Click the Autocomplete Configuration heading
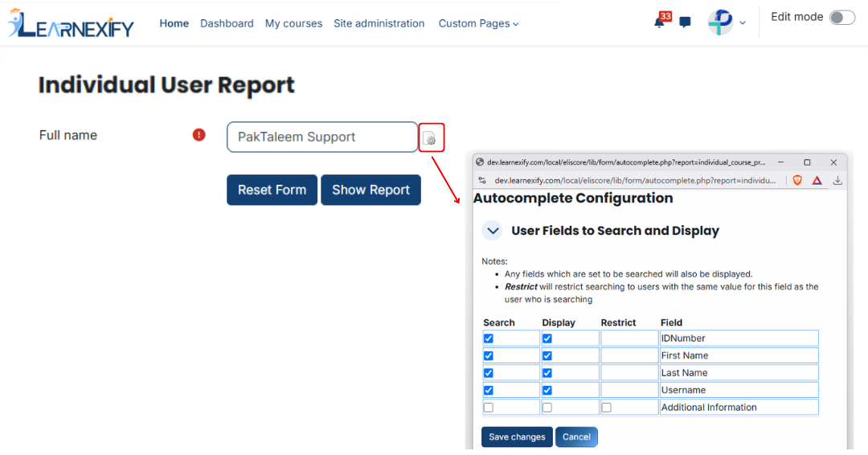 click(x=573, y=199)
